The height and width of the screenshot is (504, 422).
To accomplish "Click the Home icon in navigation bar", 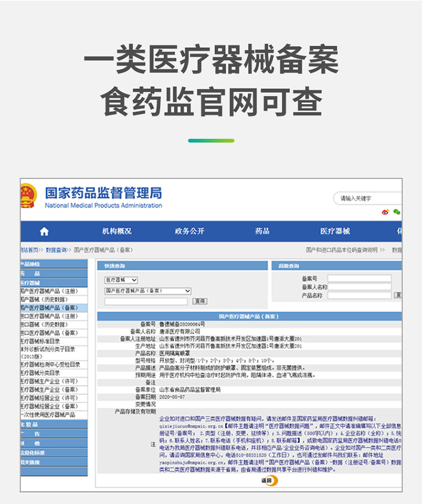I will [44, 232].
